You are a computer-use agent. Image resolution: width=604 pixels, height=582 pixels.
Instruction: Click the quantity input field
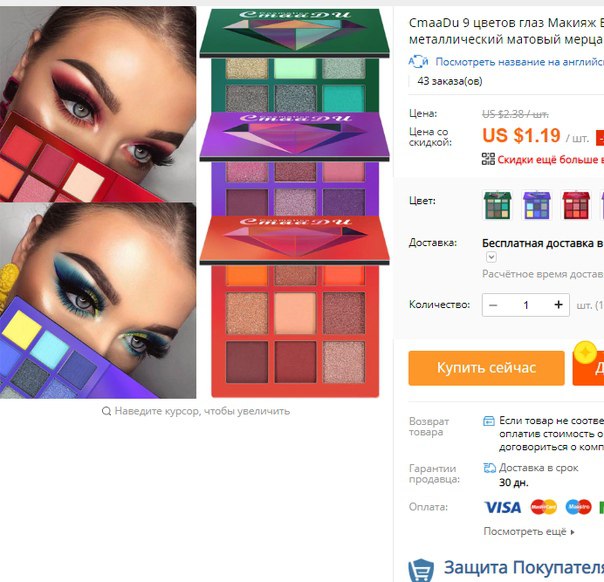(526, 305)
